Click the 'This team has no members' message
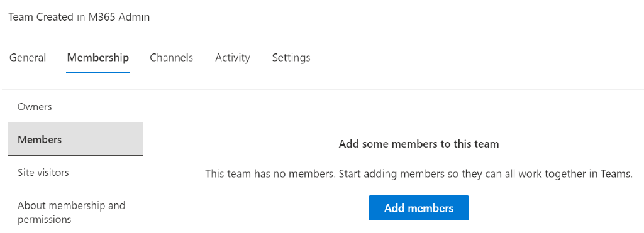The image size is (644, 233). coord(418,174)
